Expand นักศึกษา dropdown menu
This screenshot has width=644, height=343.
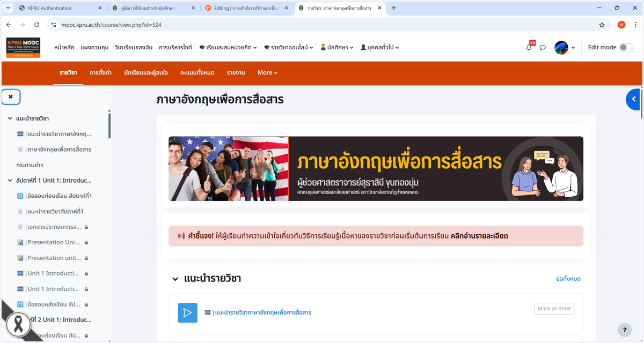click(x=336, y=48)
